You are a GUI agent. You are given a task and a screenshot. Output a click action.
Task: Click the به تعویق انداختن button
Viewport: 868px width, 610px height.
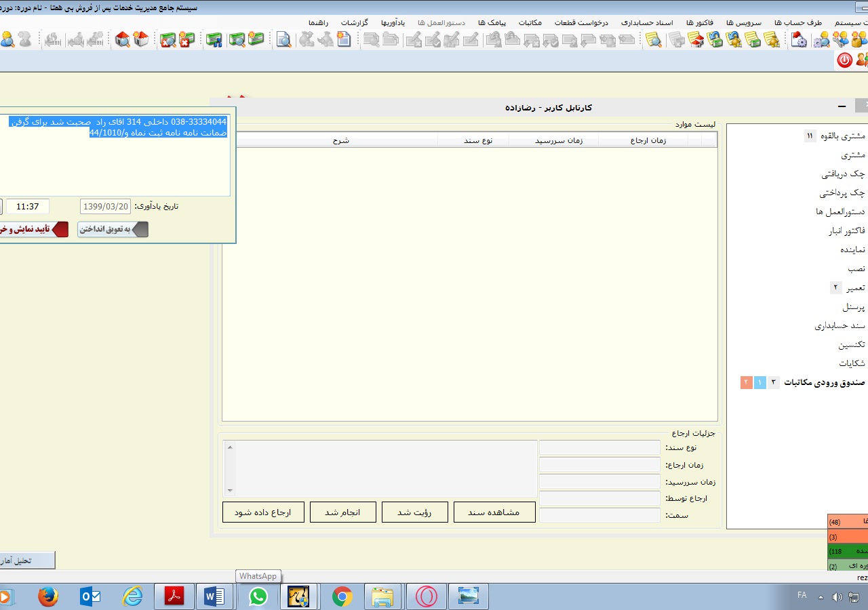113,229
